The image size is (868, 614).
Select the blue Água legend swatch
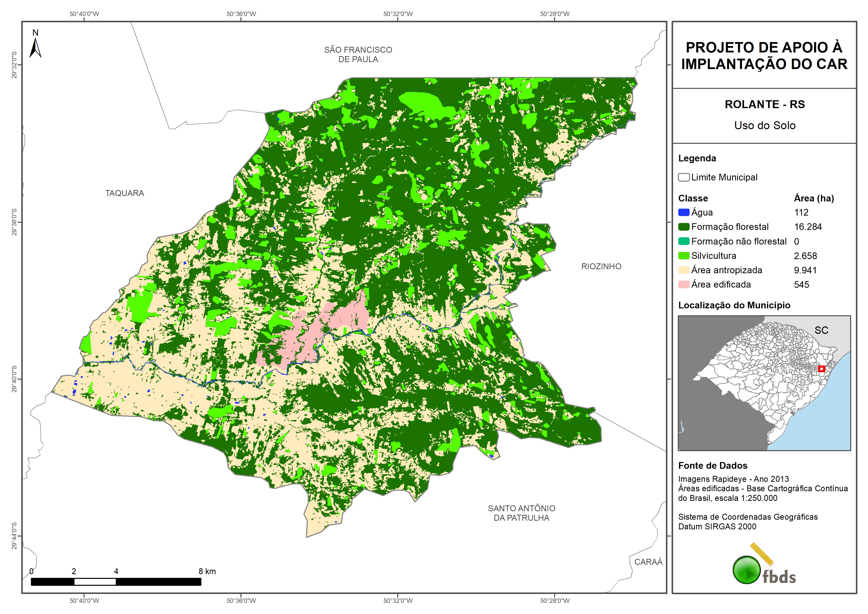[683, 212]
